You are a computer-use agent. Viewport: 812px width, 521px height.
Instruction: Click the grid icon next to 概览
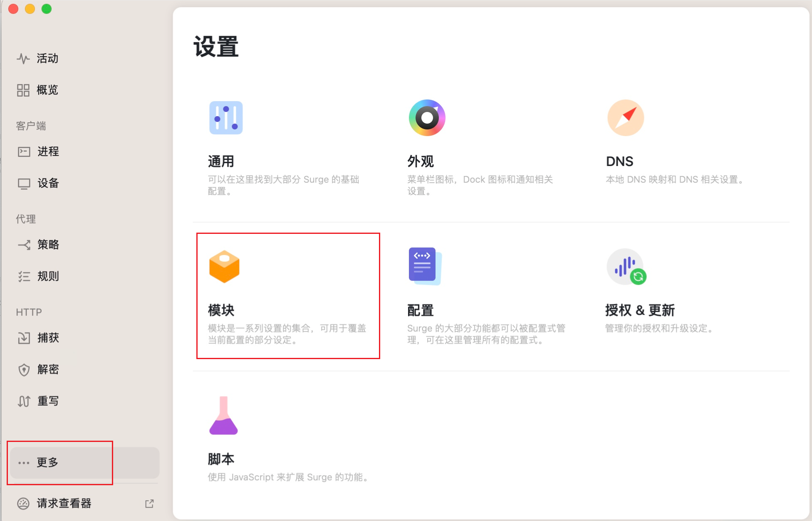[x=23, y=90]
